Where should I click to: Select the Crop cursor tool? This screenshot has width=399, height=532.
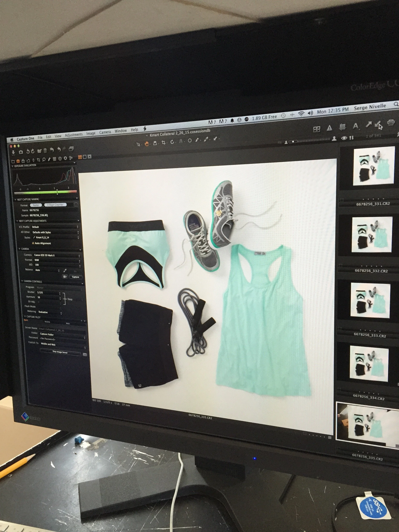pos(164,142)
